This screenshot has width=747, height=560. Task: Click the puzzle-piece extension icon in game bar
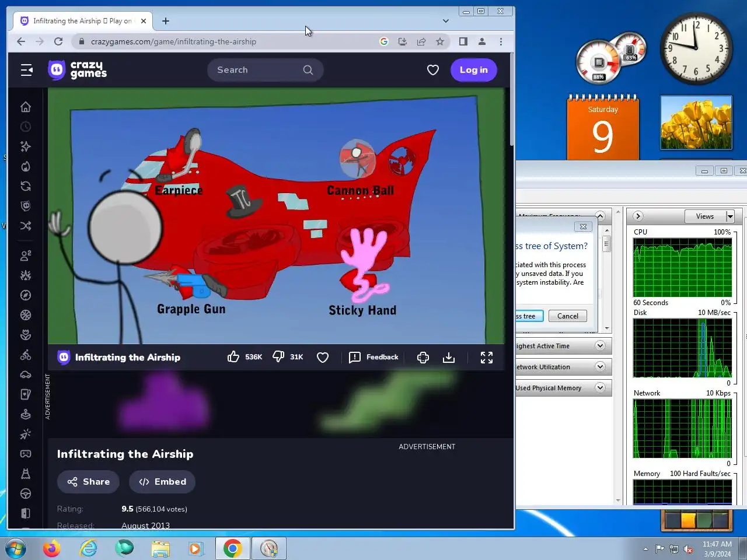click(423, 358)
